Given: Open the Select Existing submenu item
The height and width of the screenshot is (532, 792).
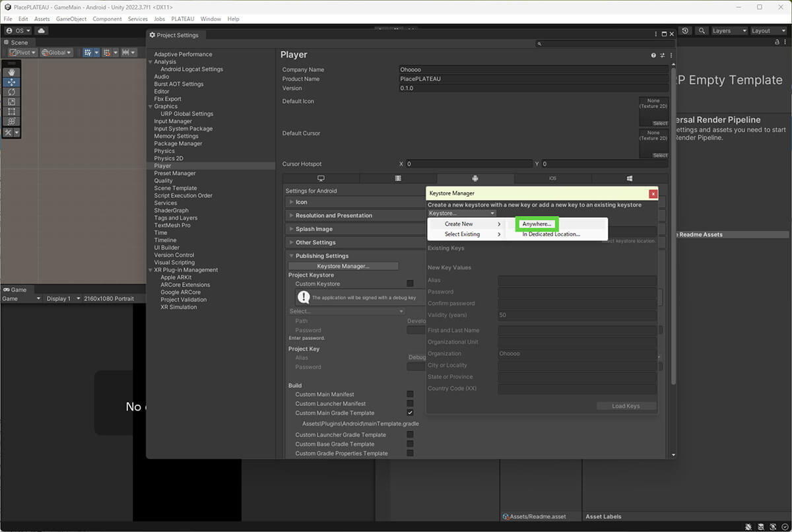Looking at the screenshot, I should [x=466, y=234].
